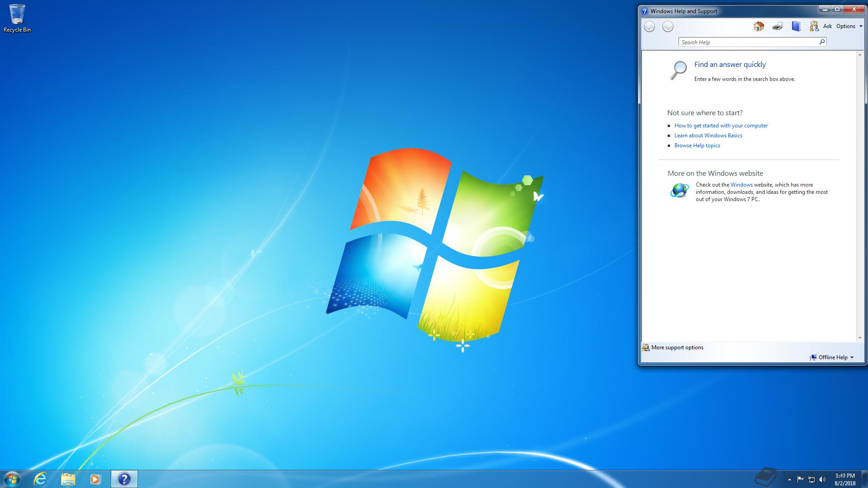The image size is (868, 488).
Task: Maximize the Help and Support window
Action: click(x=837, y=9)
